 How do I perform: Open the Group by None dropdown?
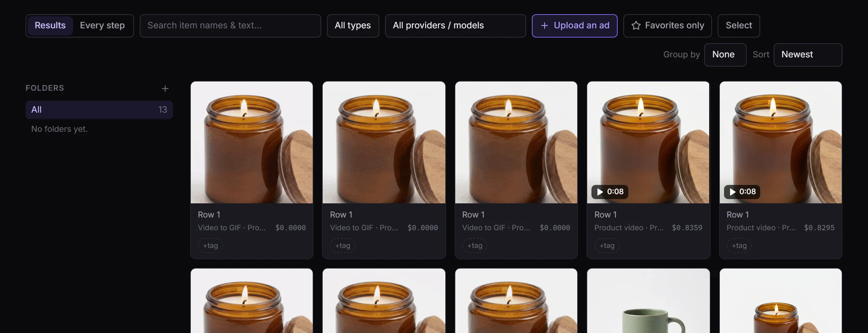(725, 55)
